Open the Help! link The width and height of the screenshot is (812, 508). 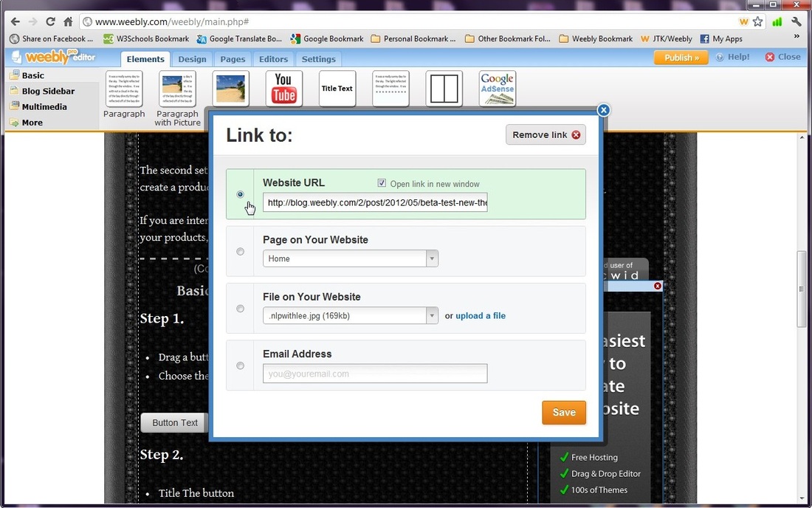(733, 57)
